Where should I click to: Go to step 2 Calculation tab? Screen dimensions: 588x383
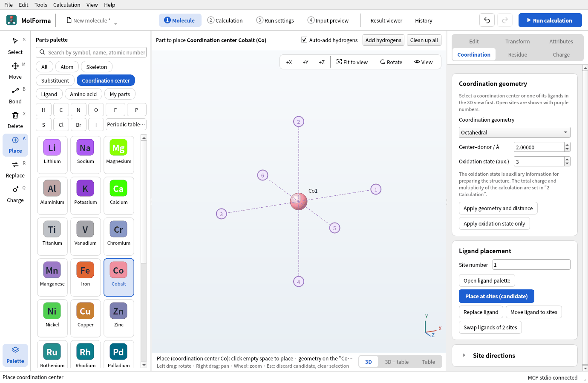coord(225,20)
